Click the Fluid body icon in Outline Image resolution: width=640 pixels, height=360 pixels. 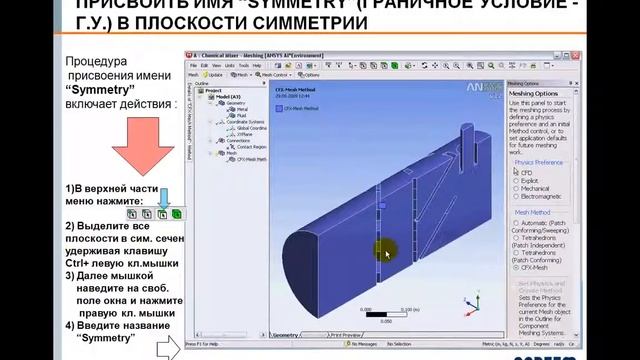pyautogui.click(x=232, y=116)
